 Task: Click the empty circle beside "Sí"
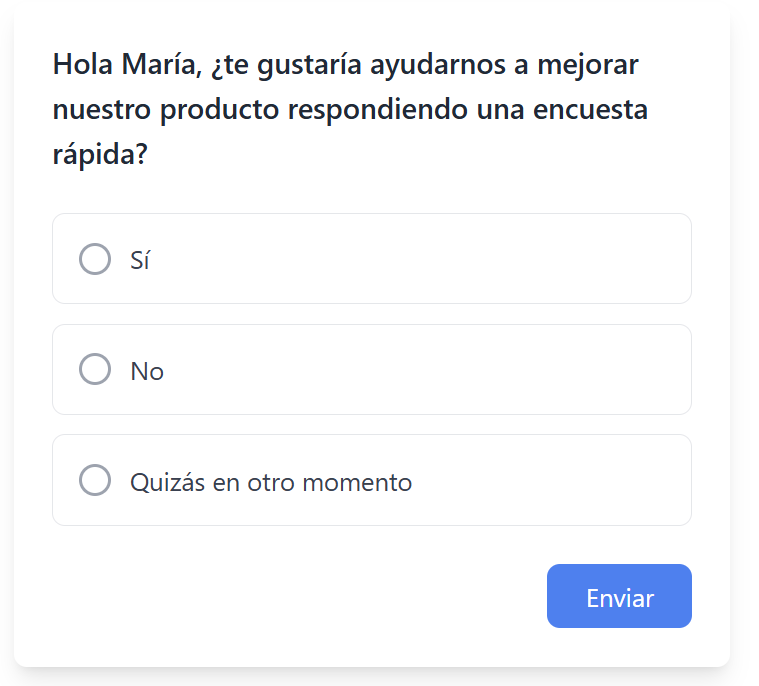pyautogui.click(x=95, y=259)
